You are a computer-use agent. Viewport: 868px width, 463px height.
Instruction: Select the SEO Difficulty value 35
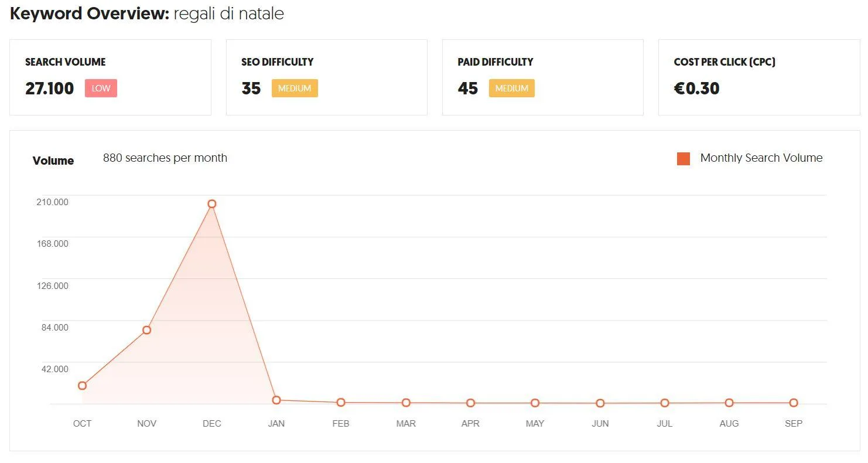coord(251,88)
